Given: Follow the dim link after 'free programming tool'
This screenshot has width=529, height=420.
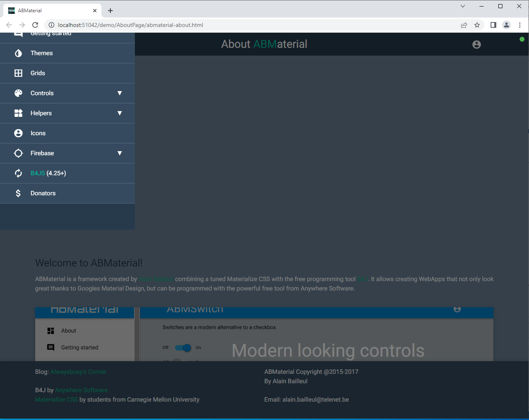Looking at the screenshot, I should [x=363, y=279].
